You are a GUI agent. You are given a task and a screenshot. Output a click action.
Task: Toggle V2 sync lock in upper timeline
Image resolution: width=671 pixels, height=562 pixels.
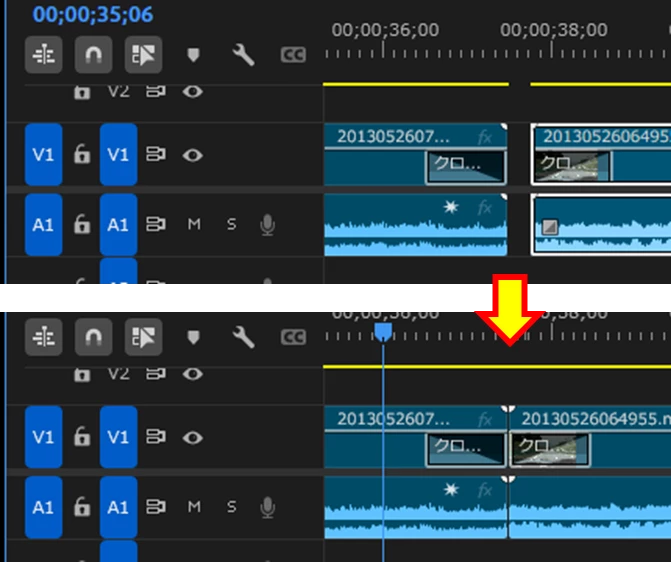(156, 91)
